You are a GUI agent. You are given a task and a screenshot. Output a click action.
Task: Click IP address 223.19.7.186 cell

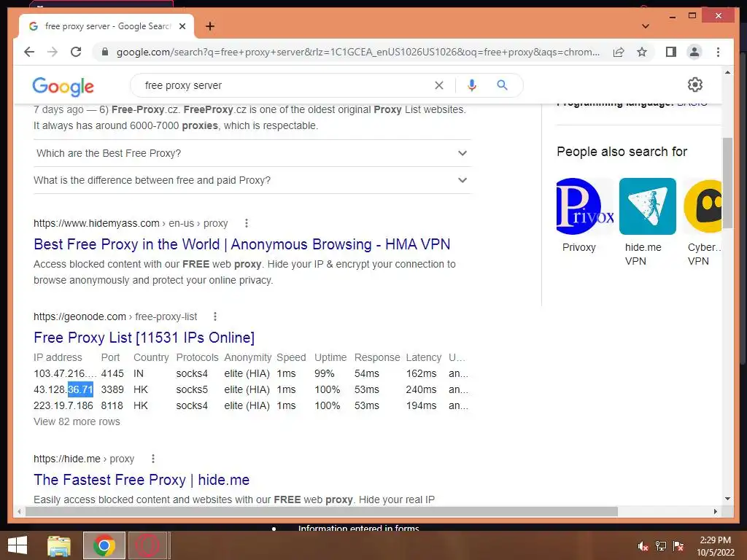tap(63, 405)
